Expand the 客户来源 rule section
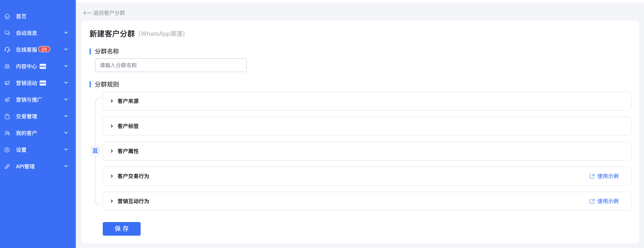 click(367, 101)
